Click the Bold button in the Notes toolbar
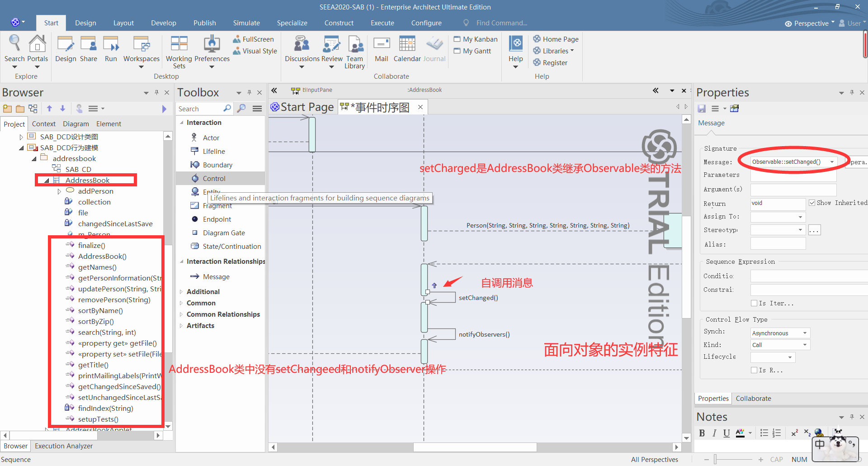 pyautogui.click(x=702, y=433)
